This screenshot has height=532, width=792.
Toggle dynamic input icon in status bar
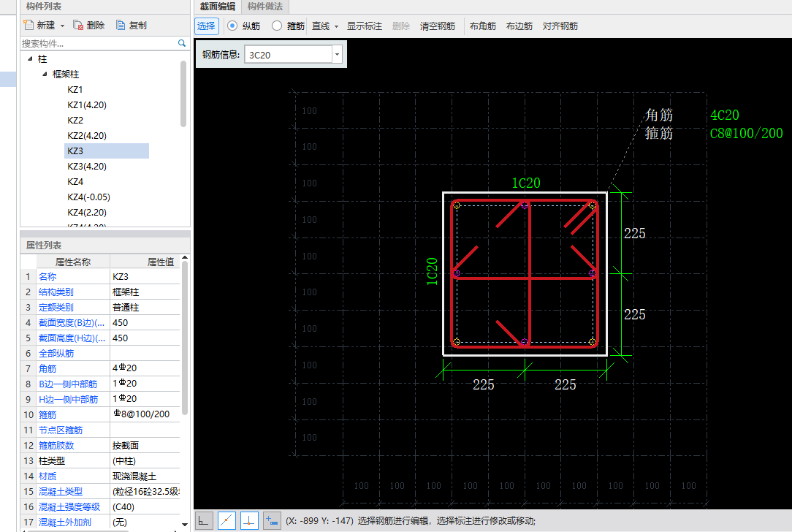272,520
